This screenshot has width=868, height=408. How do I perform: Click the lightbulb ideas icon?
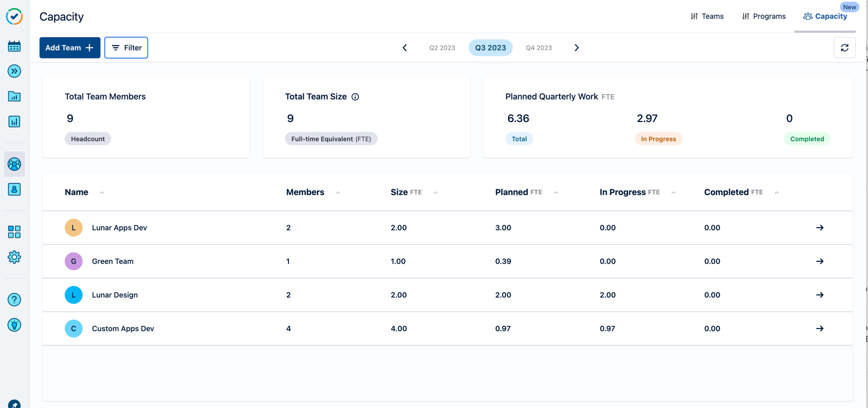pyautogui.click(x=14, y=325)
